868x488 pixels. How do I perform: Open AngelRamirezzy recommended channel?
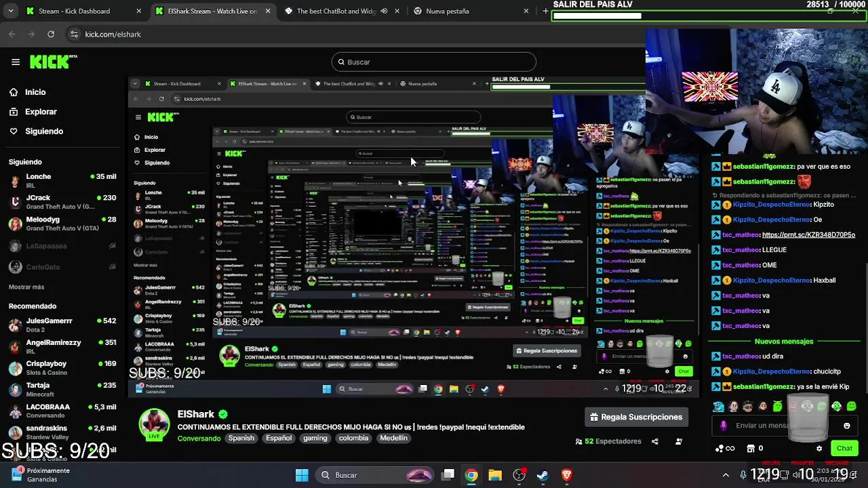pyautogui.click(x=62, y=346)
